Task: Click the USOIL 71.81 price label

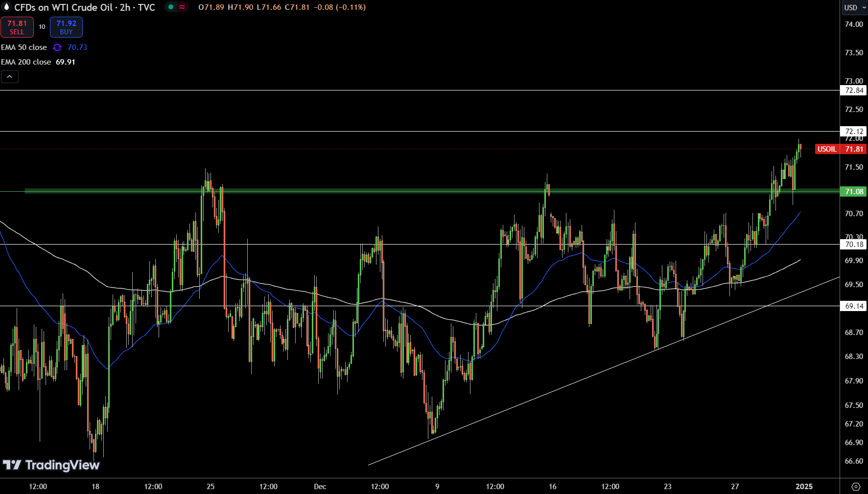Action: [x=841, y=149]
